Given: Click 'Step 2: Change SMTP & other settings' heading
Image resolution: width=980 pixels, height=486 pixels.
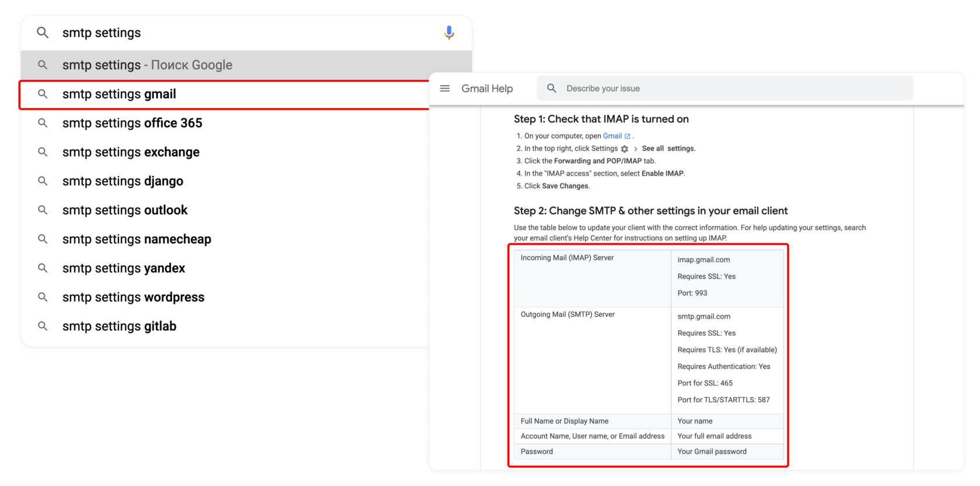Looking at the screenshot, I should [650, 211].
